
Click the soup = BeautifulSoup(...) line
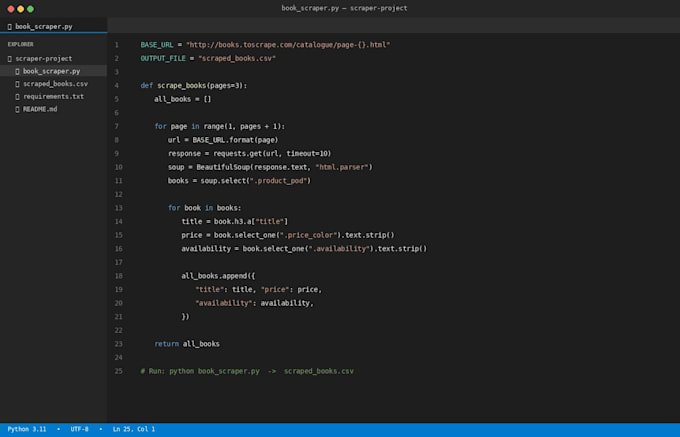(270, 167)
